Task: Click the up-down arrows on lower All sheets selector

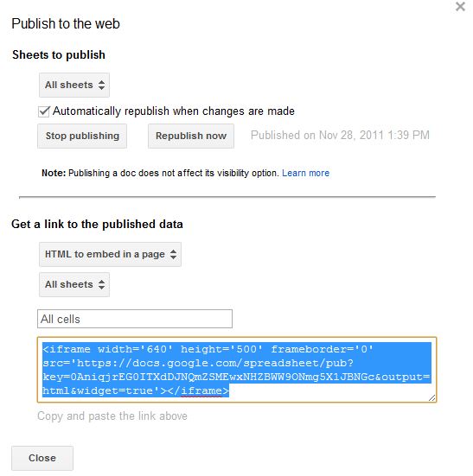Action: coord(101,285)
